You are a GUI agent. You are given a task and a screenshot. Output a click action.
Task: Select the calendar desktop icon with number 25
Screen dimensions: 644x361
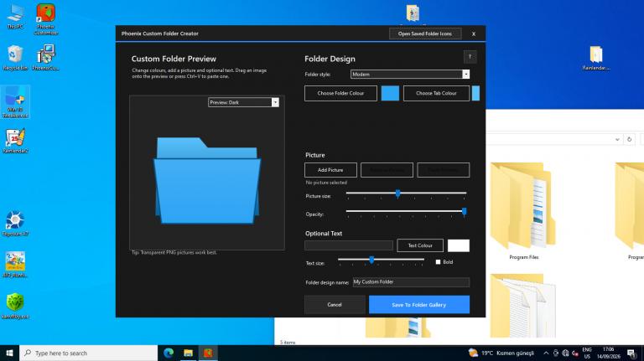click(x=15, y=141)
